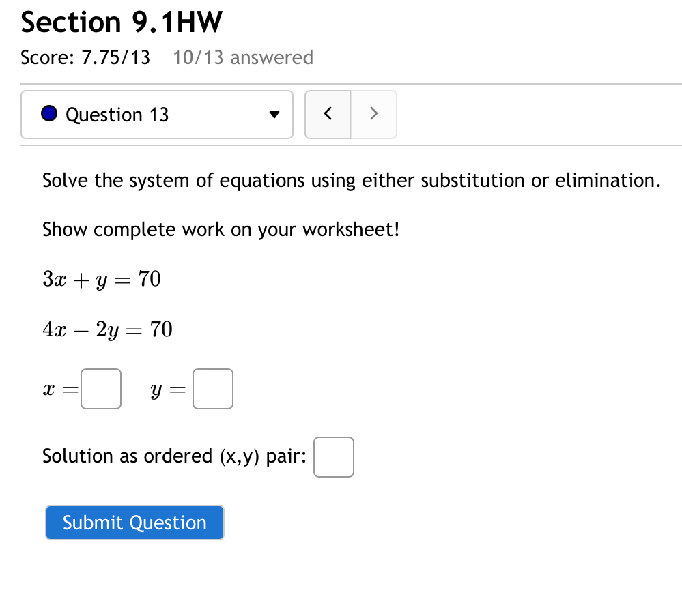Viewport: 682px width, 616px height.
Task: Click the Solve the system instruction text
Action: pos(351,180)
